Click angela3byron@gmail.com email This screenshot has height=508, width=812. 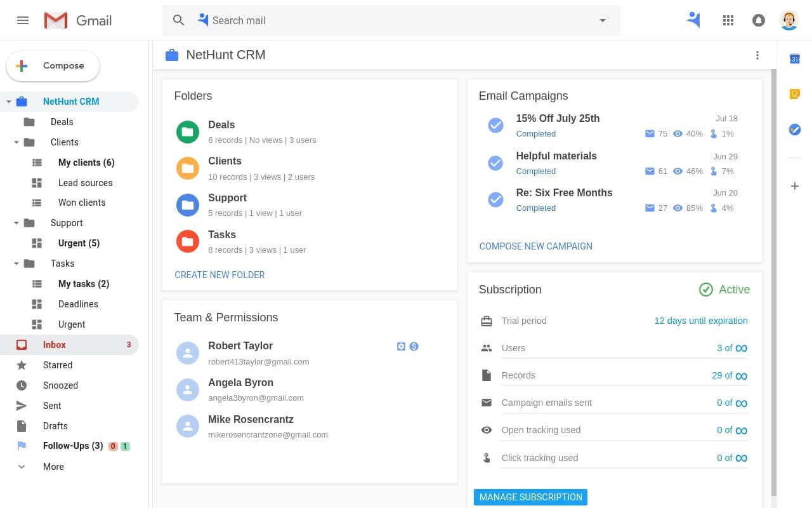[x=256, y=398]
